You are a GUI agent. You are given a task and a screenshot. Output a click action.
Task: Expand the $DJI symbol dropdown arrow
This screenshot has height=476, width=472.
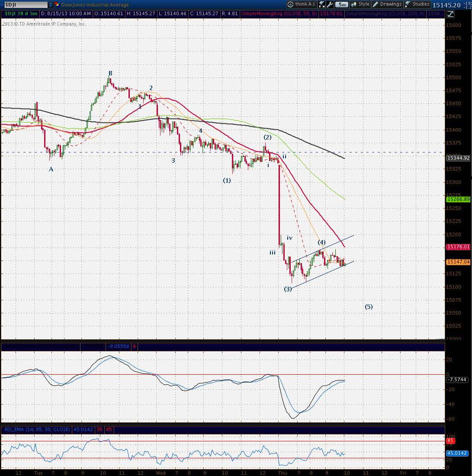click(x=51, y=5)
